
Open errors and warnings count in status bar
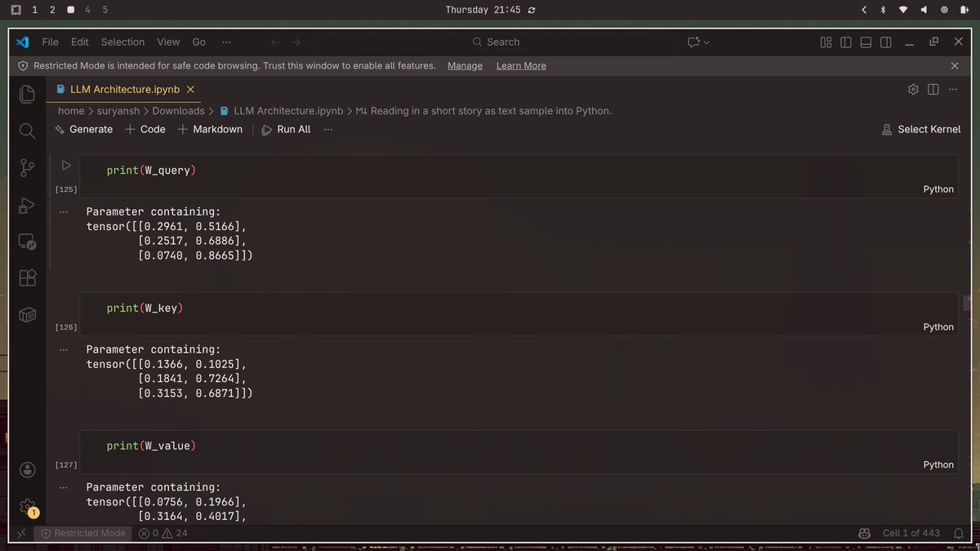pyautogui.click(x=163, y=533)
